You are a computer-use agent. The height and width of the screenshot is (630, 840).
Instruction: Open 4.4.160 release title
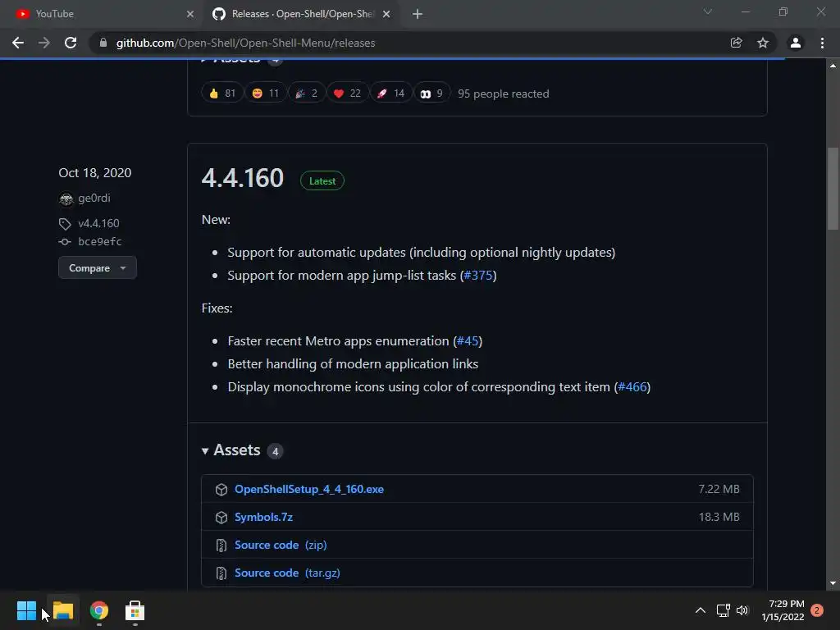[243, 178]
